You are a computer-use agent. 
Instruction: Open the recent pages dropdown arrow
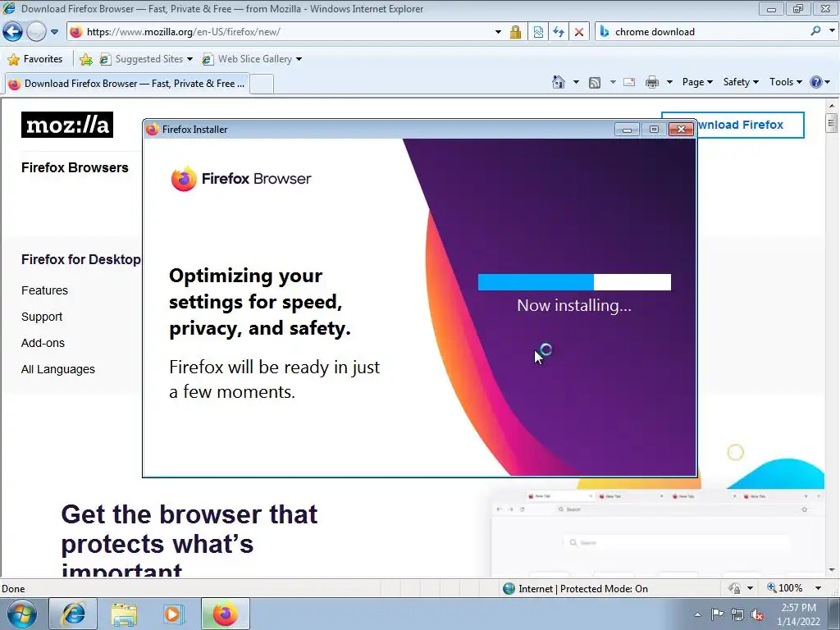point(55,32)
